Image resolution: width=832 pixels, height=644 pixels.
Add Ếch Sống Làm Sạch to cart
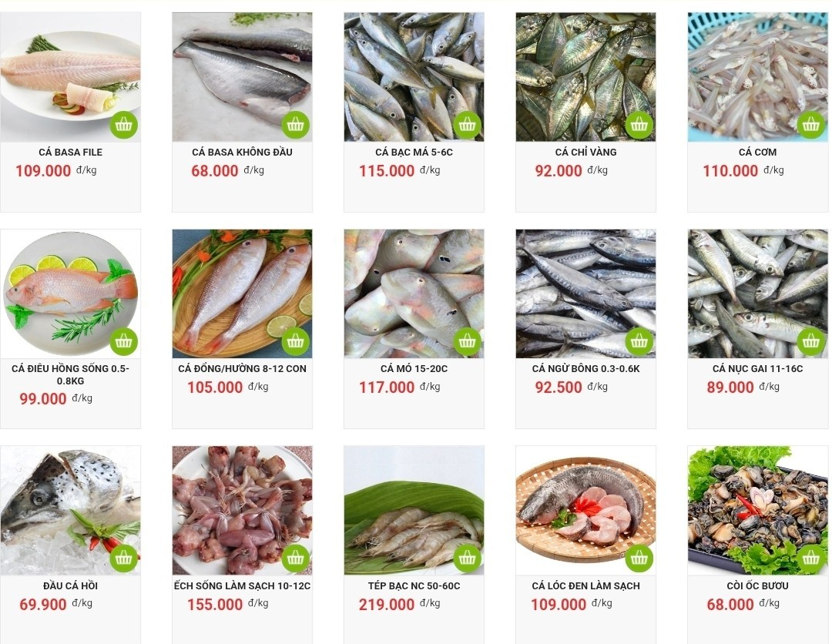[x=296, y=558]
